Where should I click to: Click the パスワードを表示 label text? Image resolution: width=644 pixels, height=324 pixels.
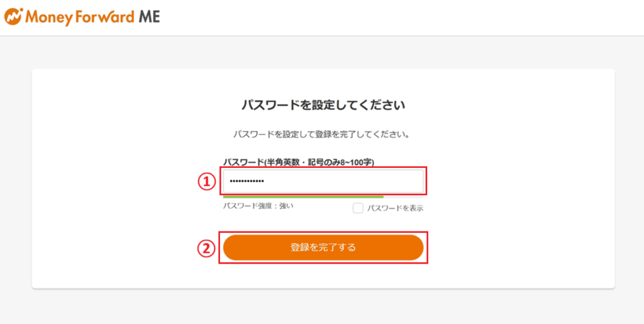click(395, 208)
